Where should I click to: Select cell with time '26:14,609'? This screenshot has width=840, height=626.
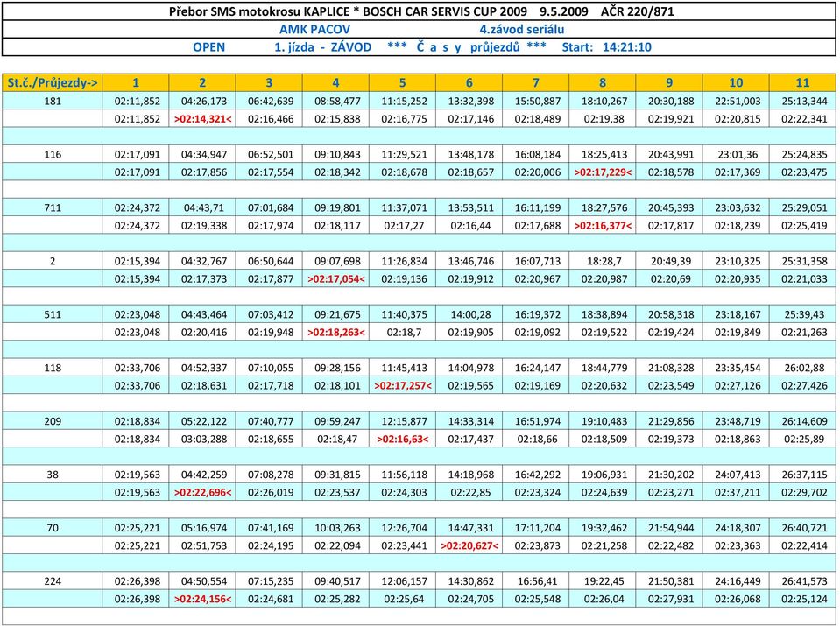[x=803, y=421]
